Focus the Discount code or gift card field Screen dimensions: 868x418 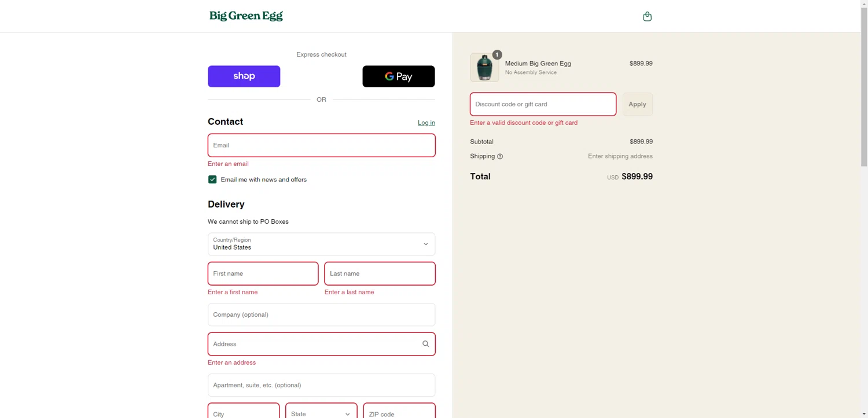(543, 104)
